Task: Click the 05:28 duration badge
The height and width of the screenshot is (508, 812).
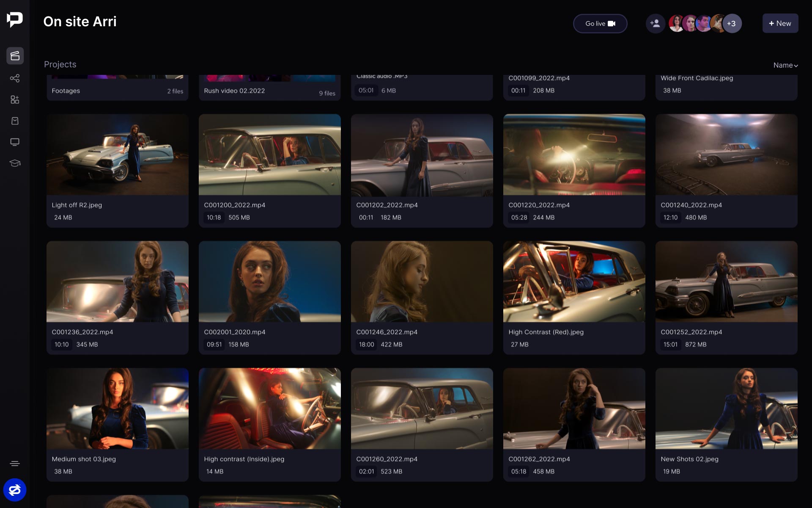Action: (x=519, y=218)
